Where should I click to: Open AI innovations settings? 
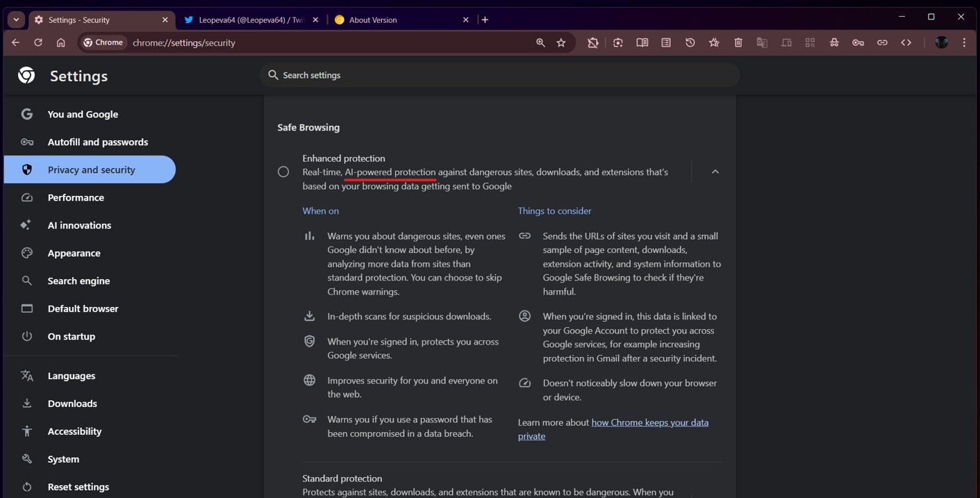(90, 225)
